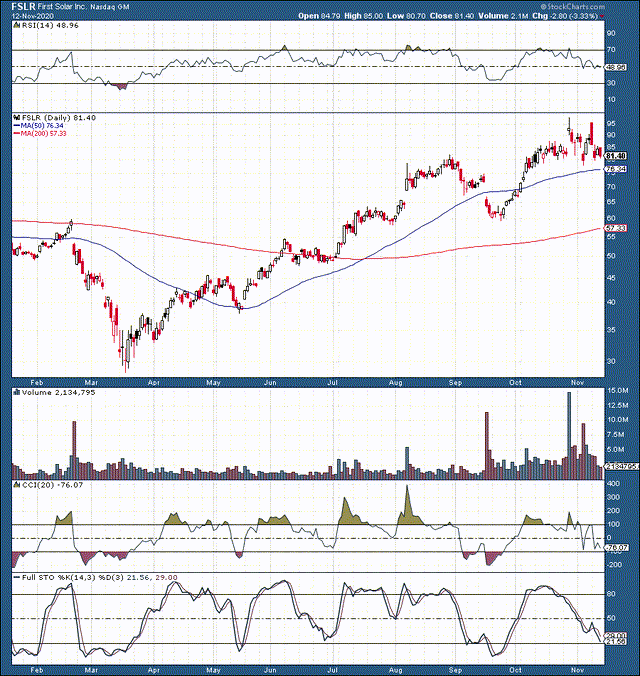This screenshot has width=640, height=676.
Task: Click the Apr label under the price chart
Action: coord(154,382)
